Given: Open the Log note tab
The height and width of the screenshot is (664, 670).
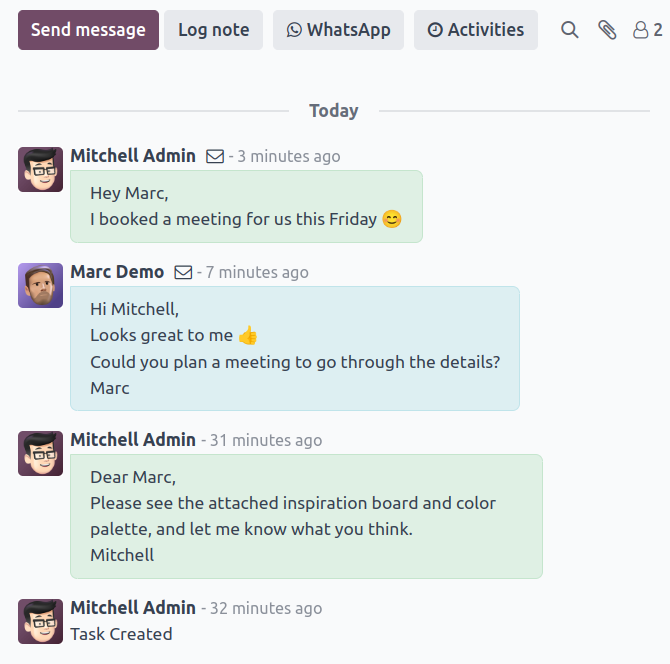Looking at the screenshot, I should (x=214, y=30).
